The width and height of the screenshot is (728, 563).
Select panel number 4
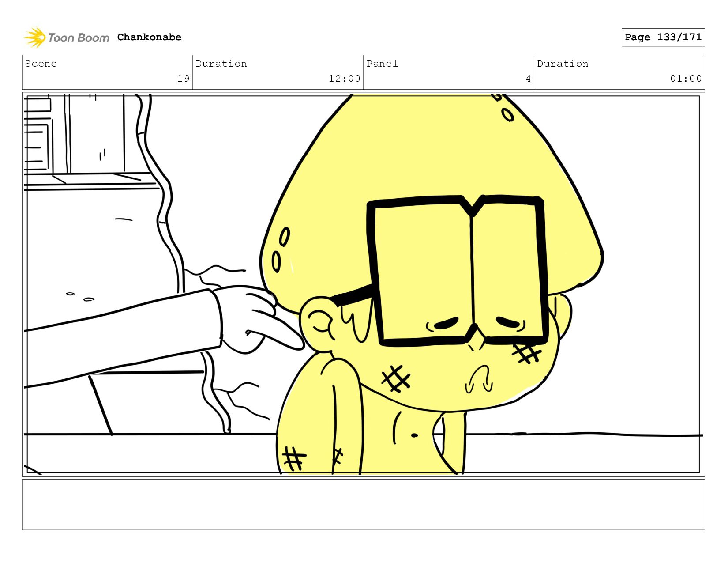click(x=528, y=79)
